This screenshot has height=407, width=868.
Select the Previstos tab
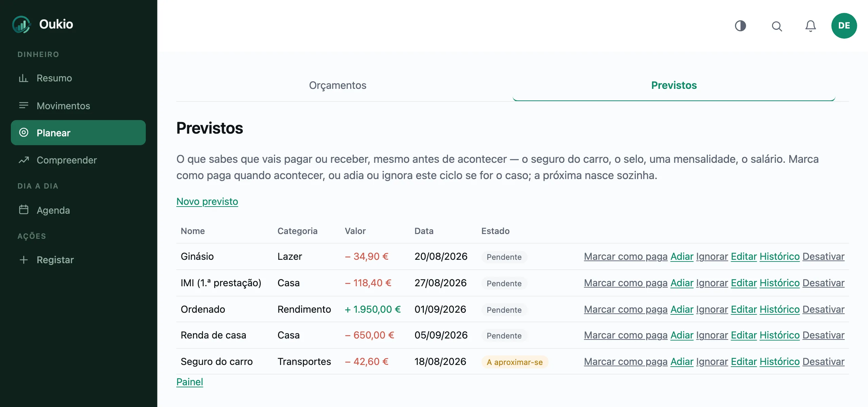coord(674,85)
